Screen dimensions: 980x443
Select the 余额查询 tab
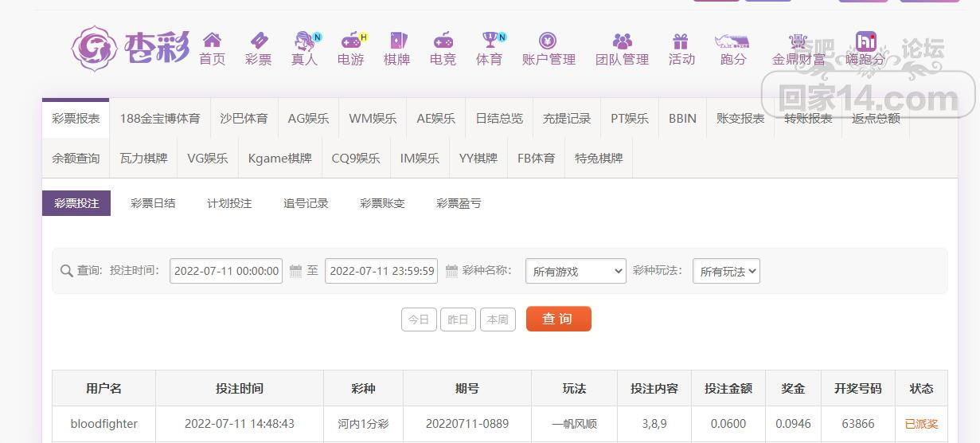point(76,158)
